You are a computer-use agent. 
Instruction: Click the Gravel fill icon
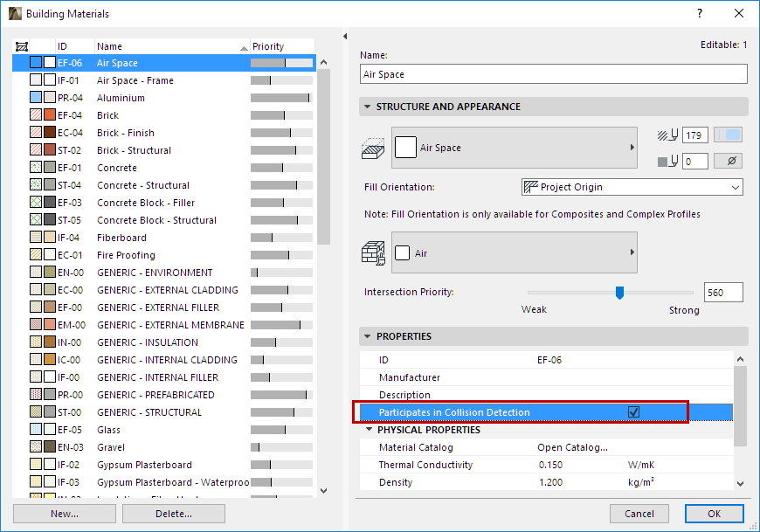[36, 447]
